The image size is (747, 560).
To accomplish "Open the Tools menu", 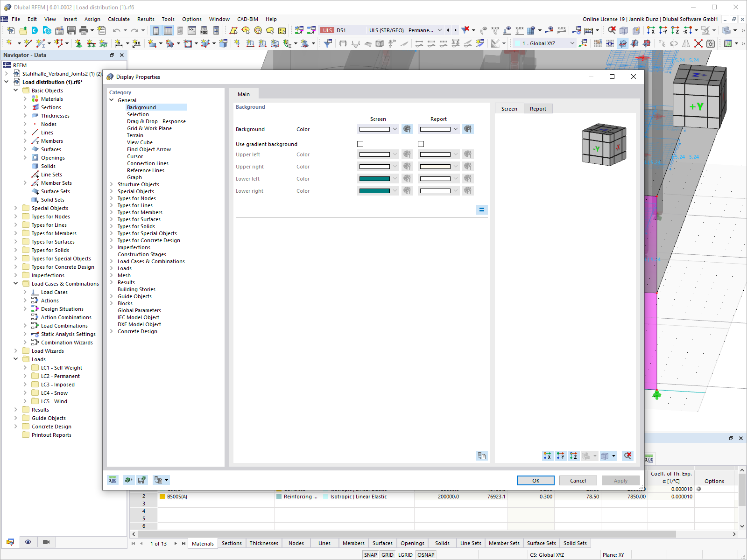I will click(x=168, y=19).
